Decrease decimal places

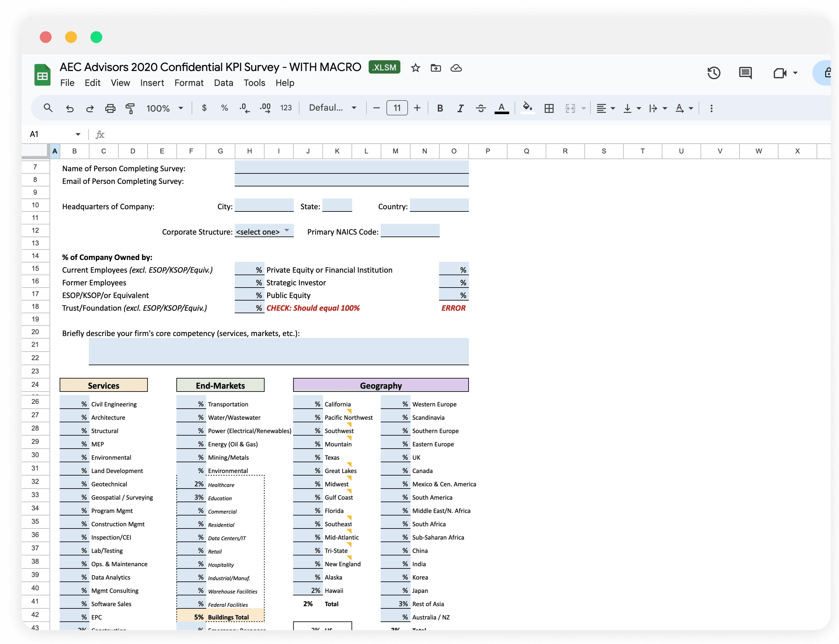click(244, 108)
